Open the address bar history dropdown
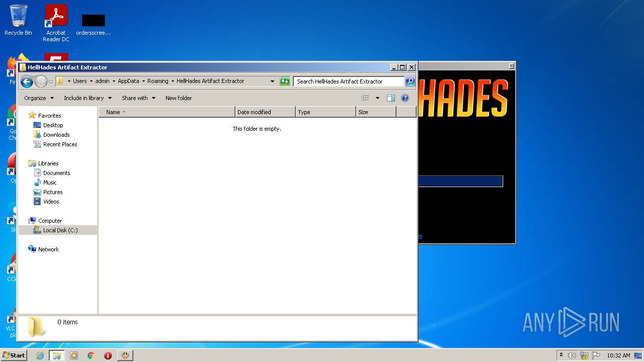The width and height of the screenshot is (644, 362). tap(272, 81)
